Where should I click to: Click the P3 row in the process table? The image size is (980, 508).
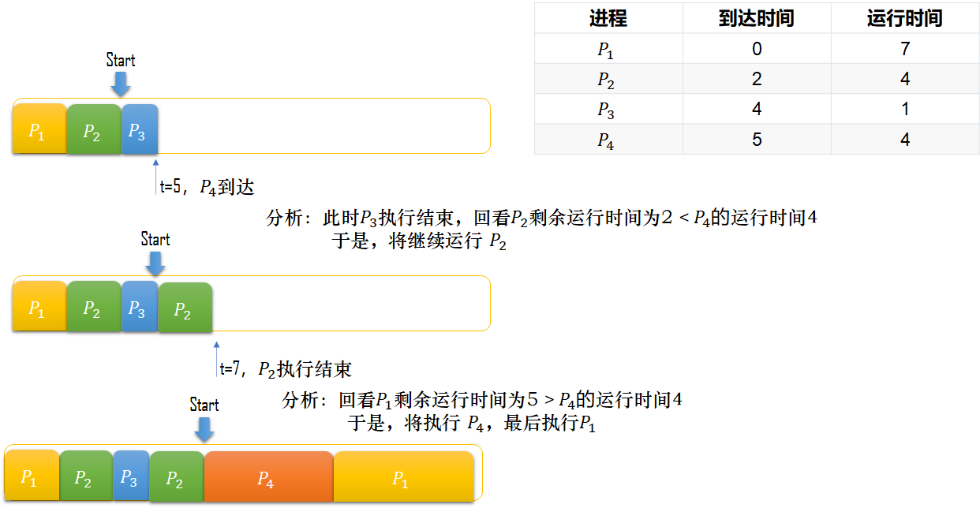(608, 109)
